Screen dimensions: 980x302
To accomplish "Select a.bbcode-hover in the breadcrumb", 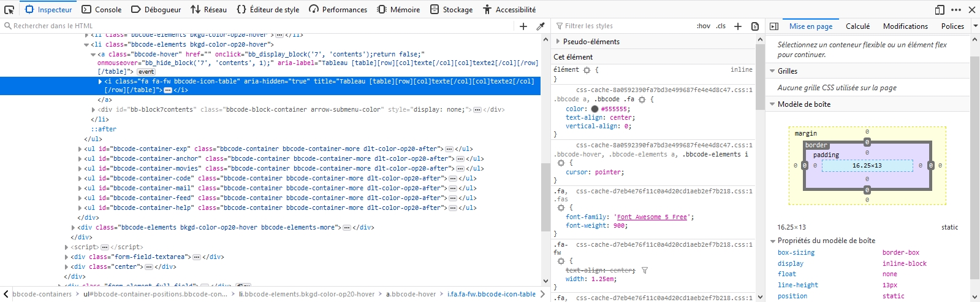I will (411, 295).
